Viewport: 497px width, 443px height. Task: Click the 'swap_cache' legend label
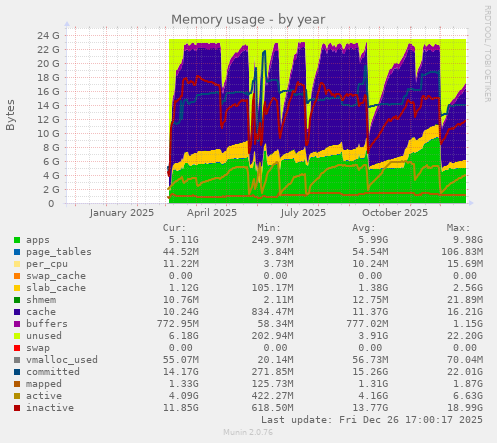coord(56,276)
